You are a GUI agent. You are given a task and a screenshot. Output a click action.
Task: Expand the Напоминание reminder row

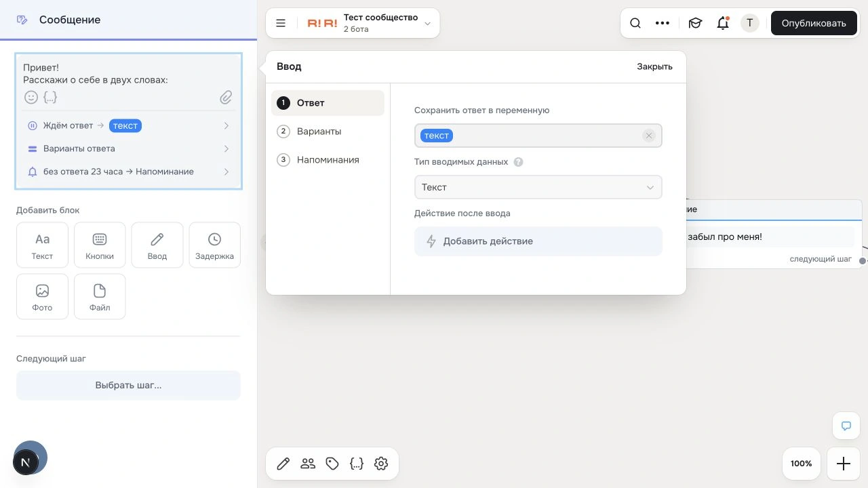129,171
